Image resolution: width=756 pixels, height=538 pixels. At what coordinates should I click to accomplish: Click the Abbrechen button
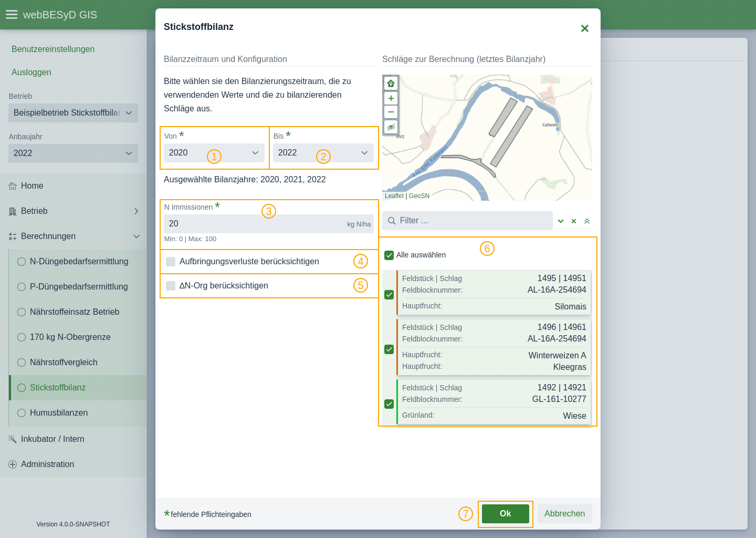click(564, 514)
